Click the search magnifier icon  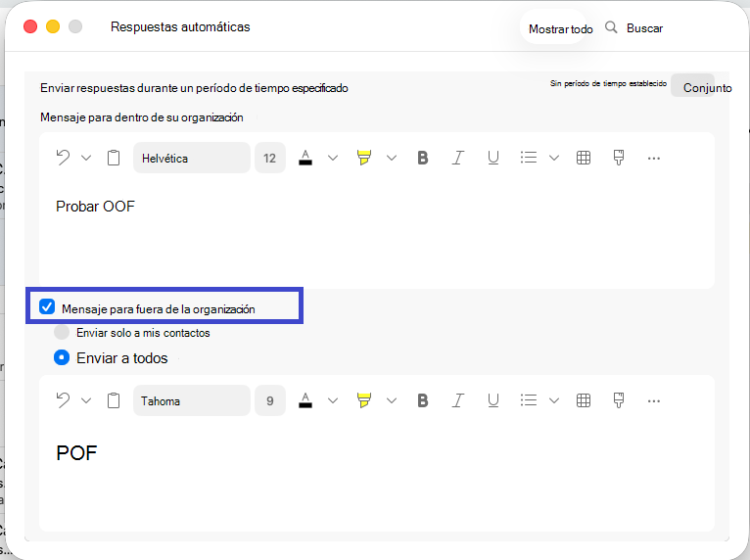[611, 27]
